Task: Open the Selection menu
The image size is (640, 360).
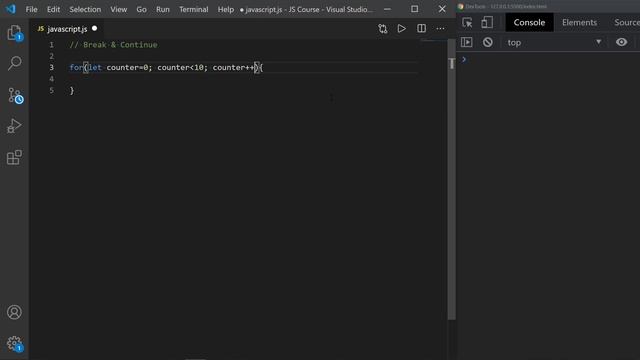Action: 85,9
